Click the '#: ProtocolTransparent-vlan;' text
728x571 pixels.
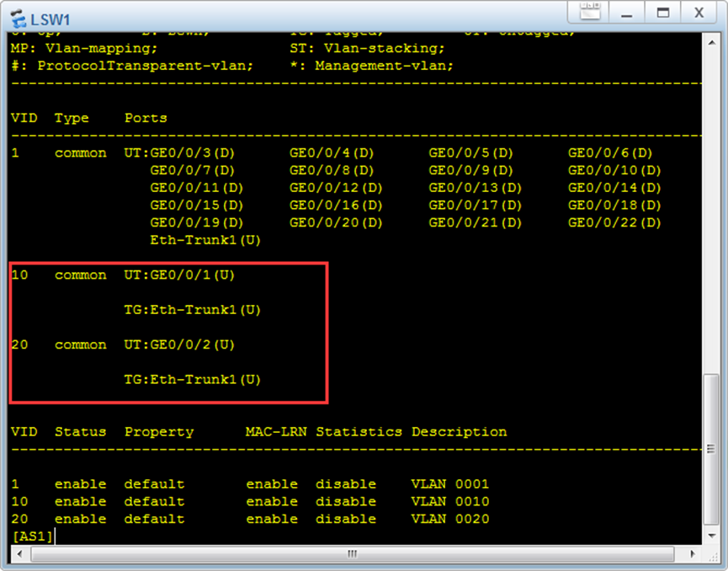tap(132, 66)
